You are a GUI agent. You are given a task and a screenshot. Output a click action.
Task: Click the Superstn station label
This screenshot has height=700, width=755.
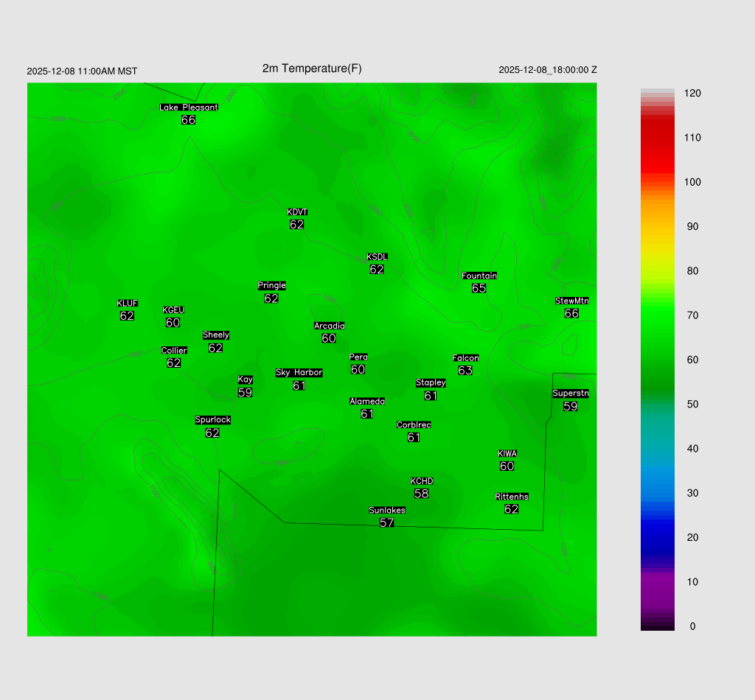coord(571,393)
